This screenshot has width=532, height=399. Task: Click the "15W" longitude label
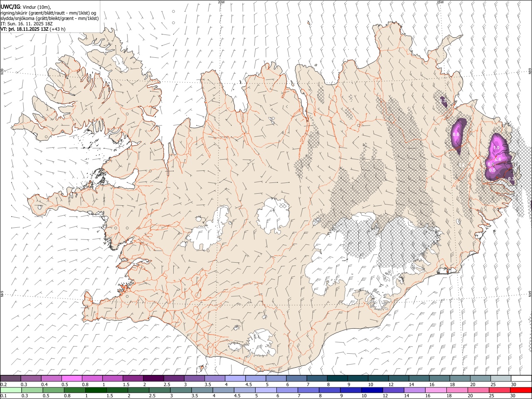[440, 2]
